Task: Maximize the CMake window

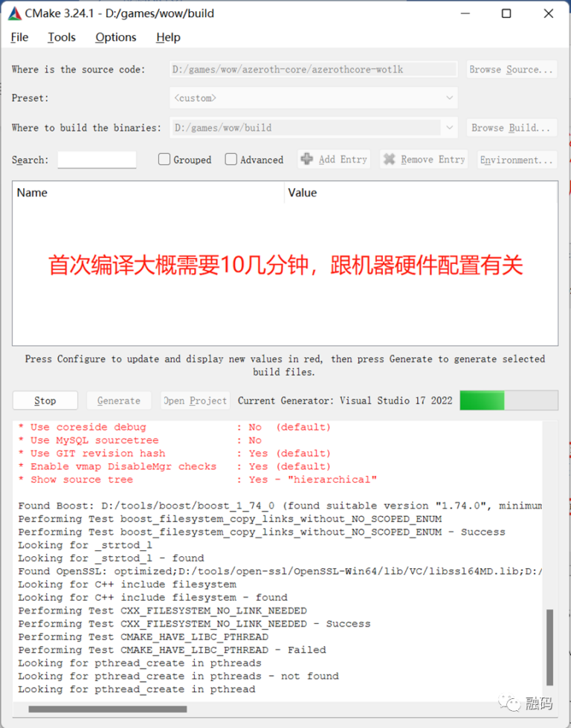Action: [x=506, y=13]
